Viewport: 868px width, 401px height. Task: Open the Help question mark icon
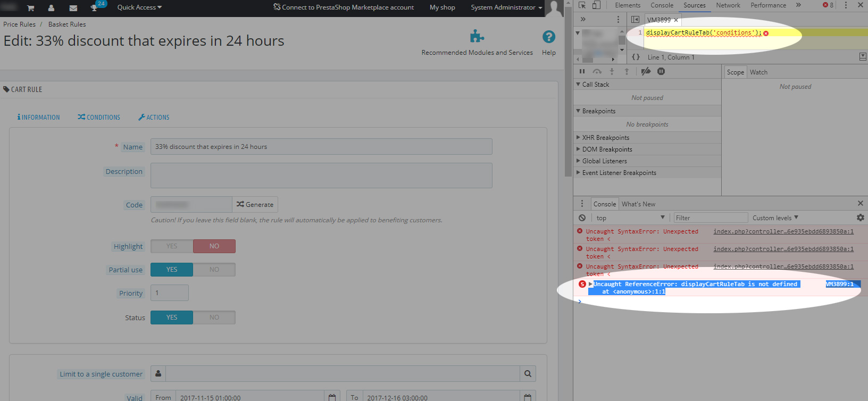click(549, 37)
